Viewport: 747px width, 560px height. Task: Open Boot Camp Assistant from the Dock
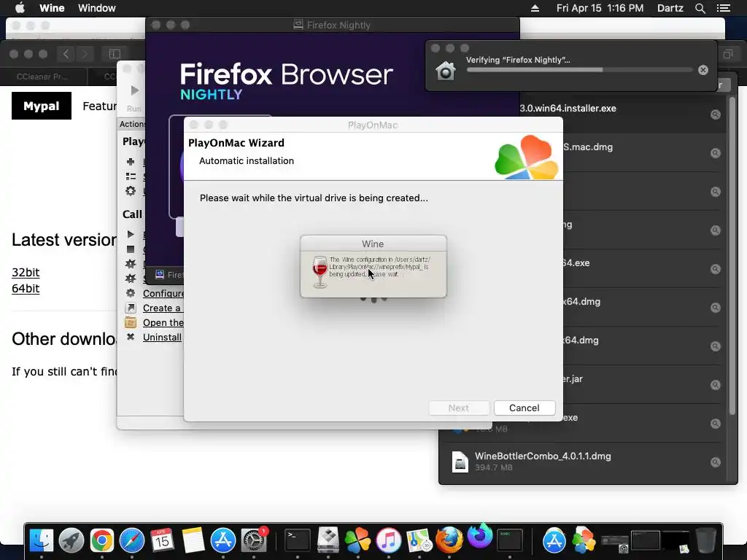pos(328,540)
